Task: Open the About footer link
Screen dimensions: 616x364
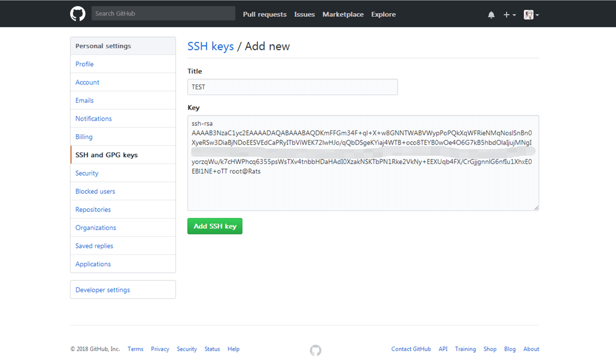Action: pyautogui.click(x=531, y=349)
